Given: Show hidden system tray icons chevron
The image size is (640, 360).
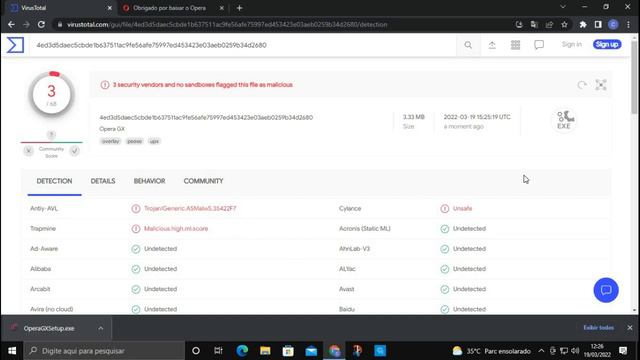Looking at the screenshot, I should (541, 351).
